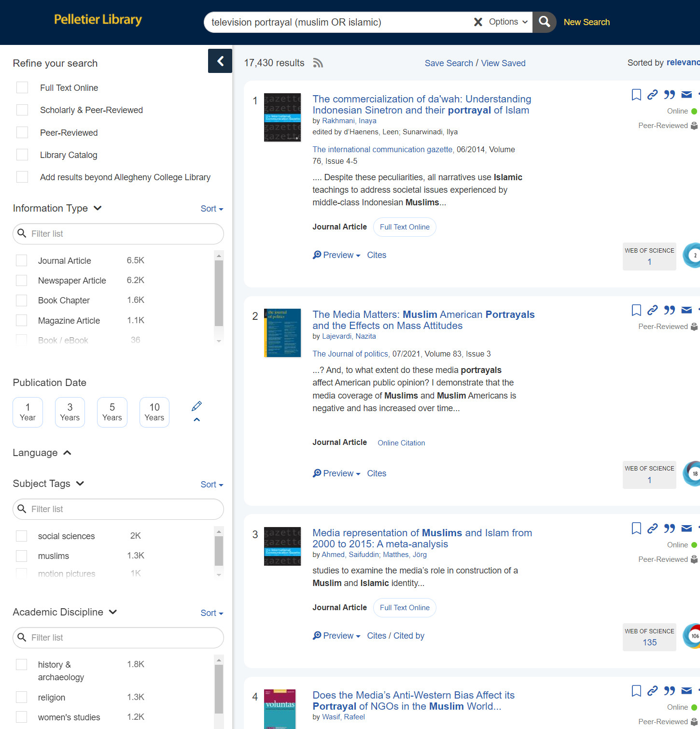This screenshot has height=729, width=700.
Task: Copy permalink for result 1
Action: click(652, 95)
